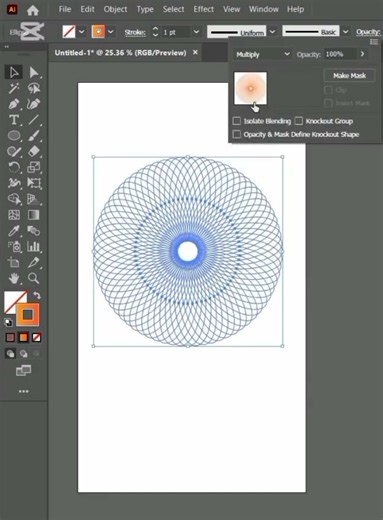Viewport: 383px width, 520px height.
Task: Select the Perspective Grid tool
Action: click(x=34, y=199)
